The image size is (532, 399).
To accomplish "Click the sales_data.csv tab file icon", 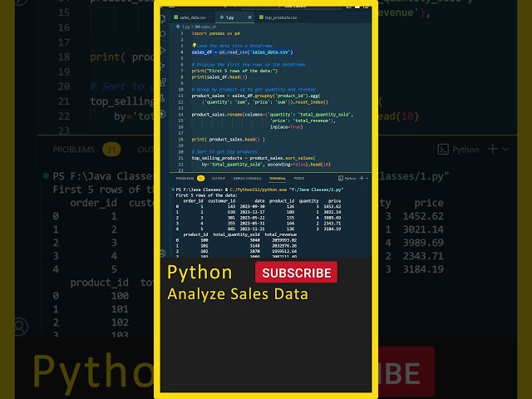I will (x=175, y=17).
